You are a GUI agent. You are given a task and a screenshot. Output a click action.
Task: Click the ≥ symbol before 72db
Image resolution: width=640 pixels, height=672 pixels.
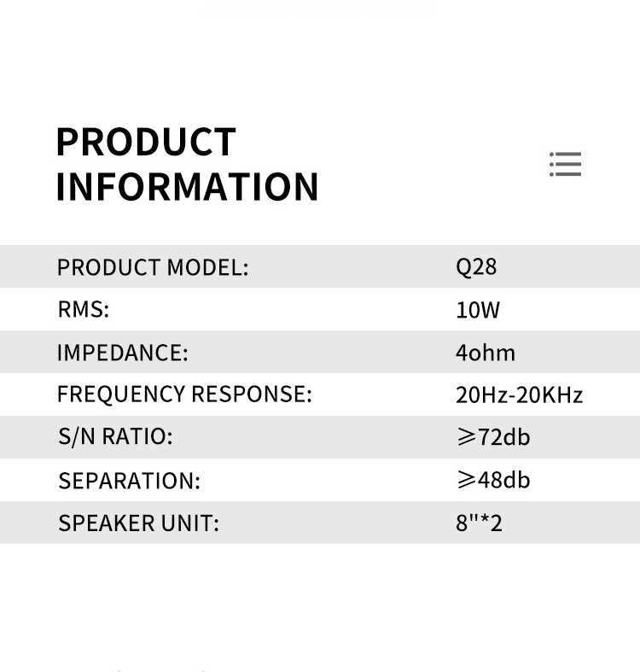[x=466, y=437]
